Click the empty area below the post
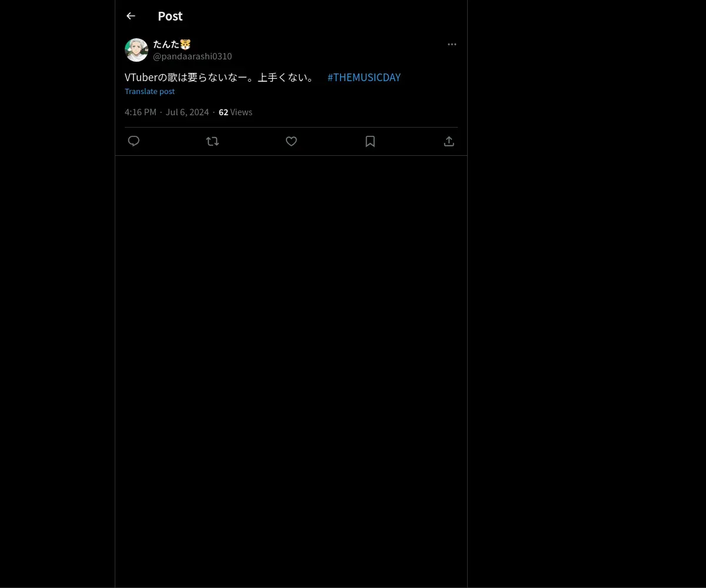This screenshot has height=588, width=706. (291, 370)
